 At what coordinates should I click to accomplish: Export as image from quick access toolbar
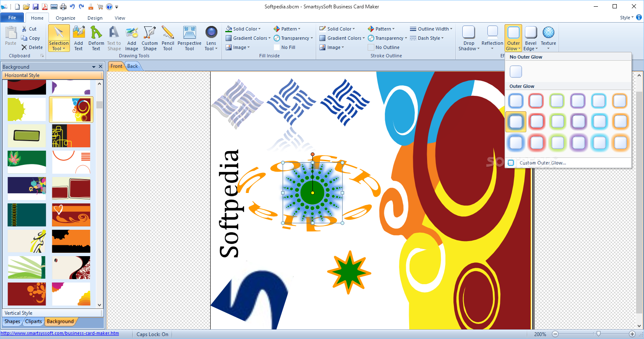54,6
